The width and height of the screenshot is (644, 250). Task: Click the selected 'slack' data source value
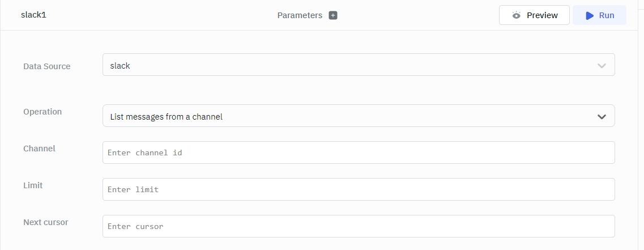pos(120,66)
